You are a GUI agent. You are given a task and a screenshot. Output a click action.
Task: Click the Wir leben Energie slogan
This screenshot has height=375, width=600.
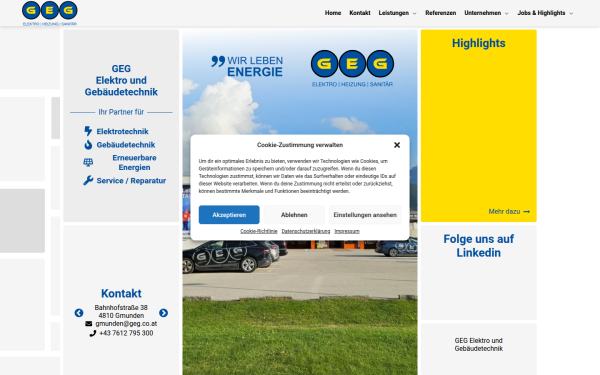[247, 66]
